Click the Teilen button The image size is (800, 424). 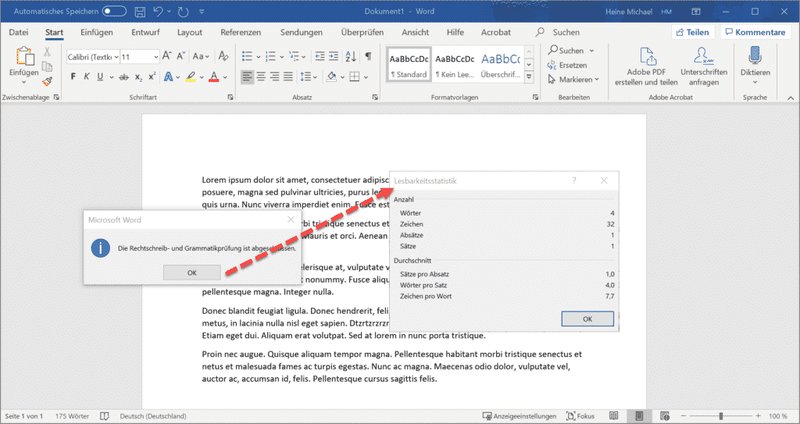pos(692,32)
